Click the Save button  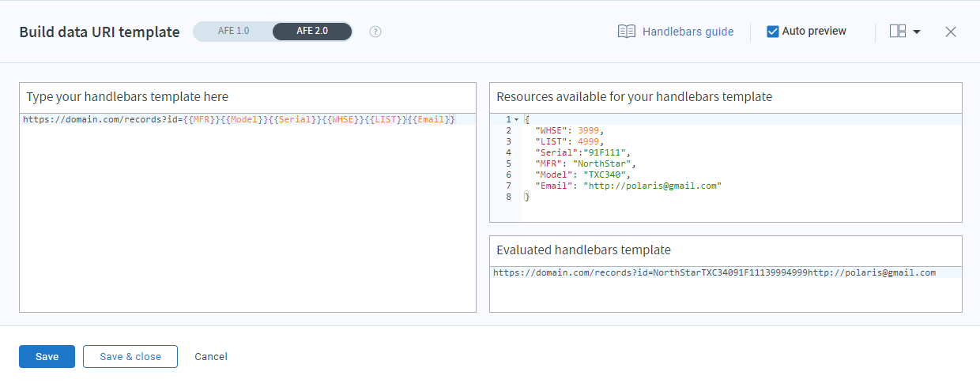tap(47, 356)
